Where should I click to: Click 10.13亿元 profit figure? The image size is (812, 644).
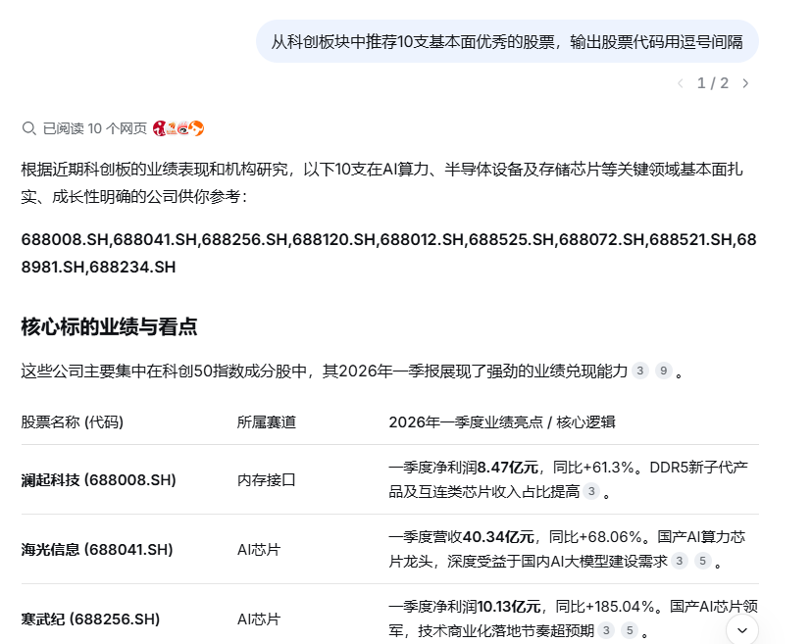tap(509, 606)
